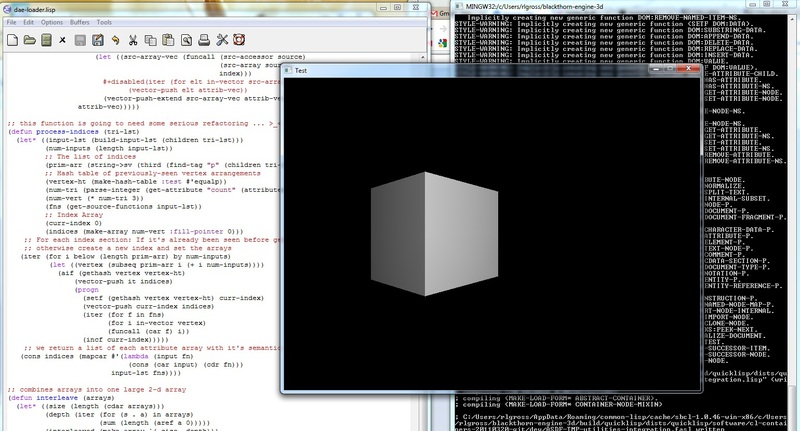800x431 pixels.
Task: Close the Test window
Action: [688, 68]
